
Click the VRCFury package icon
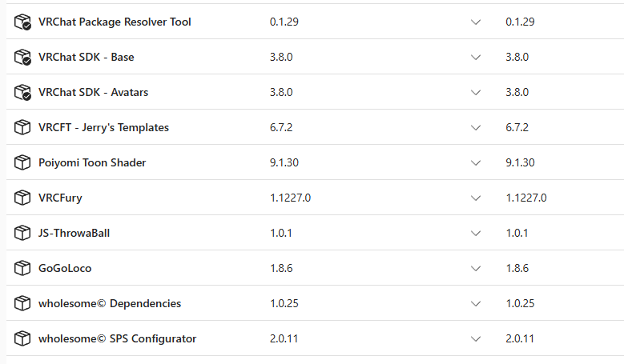pyautogui.click(x=22, y=198)
